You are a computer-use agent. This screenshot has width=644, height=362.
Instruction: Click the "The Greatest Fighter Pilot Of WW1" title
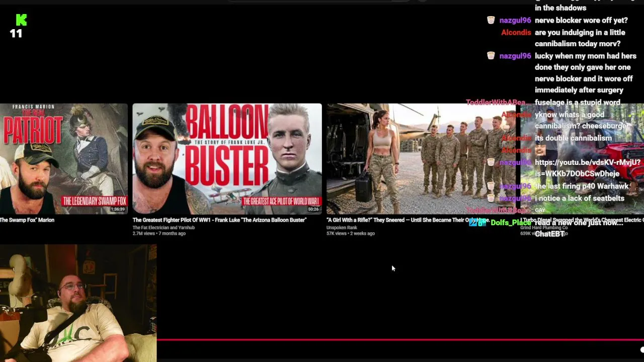click(x=219, y=220)
